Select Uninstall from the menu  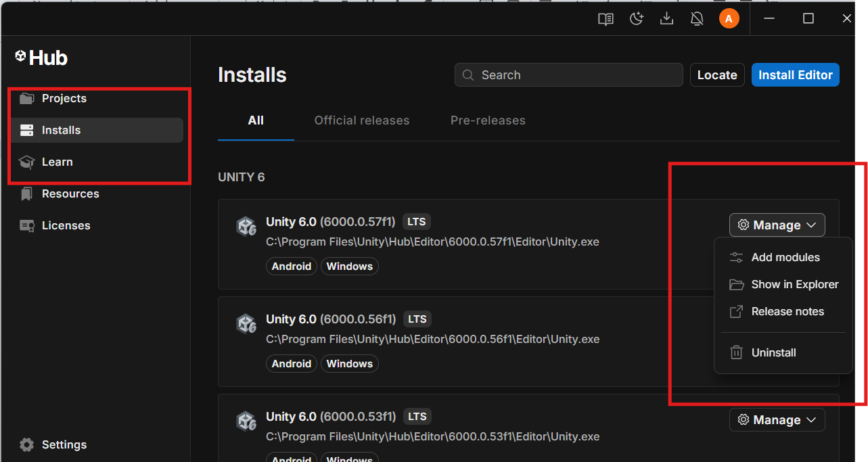pyautogui.click(x=783, y=353)
